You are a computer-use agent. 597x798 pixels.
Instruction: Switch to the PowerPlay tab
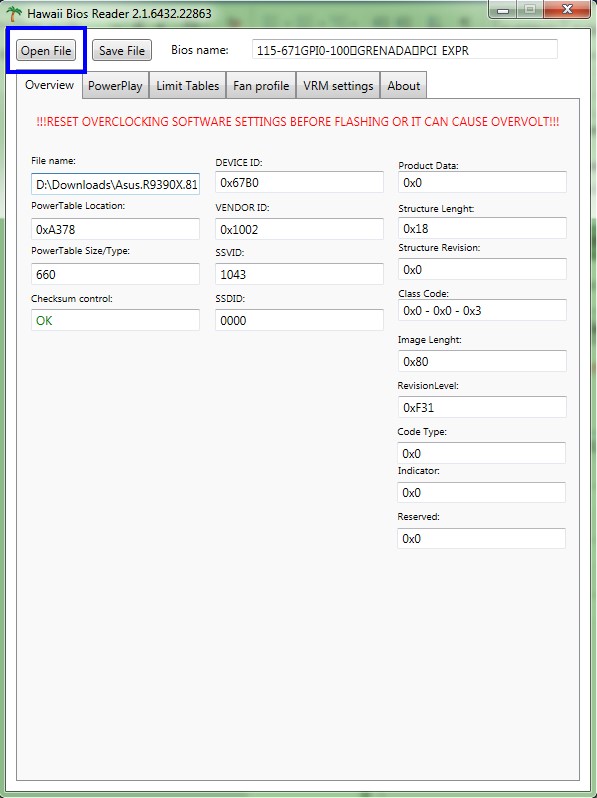(x=115, y=86)
